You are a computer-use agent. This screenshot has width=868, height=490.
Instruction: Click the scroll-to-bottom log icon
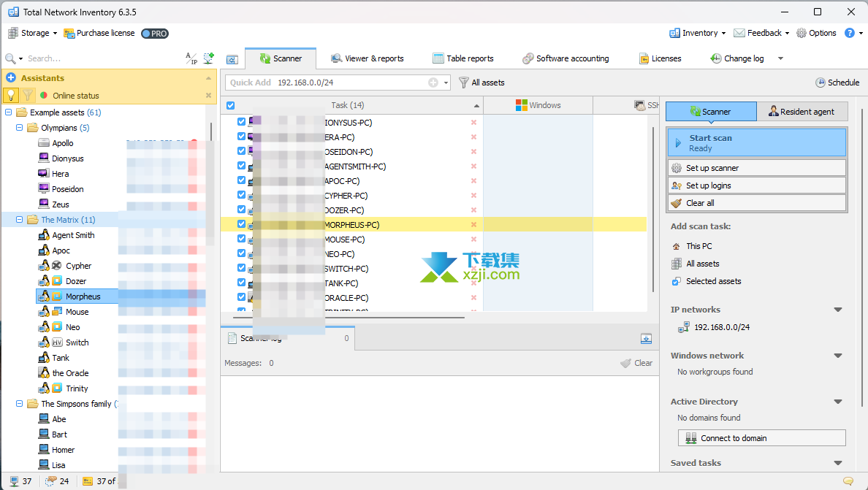[x=646, y=338]
